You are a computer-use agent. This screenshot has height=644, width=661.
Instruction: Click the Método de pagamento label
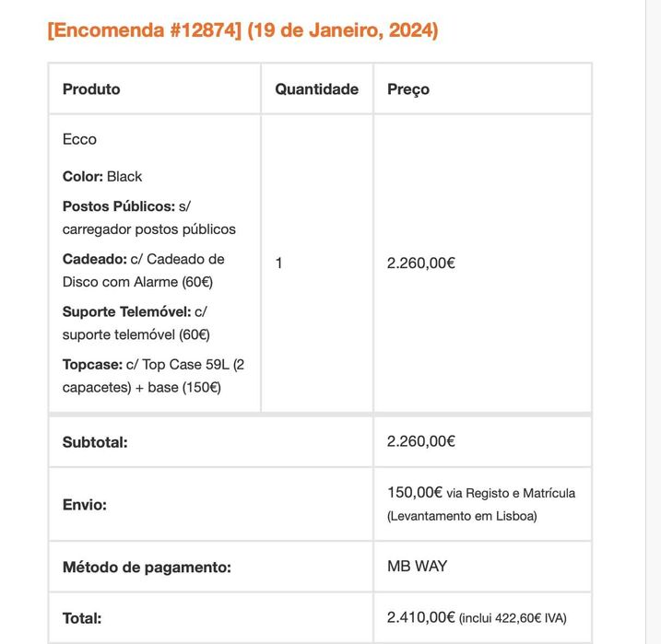click(147, 568)
